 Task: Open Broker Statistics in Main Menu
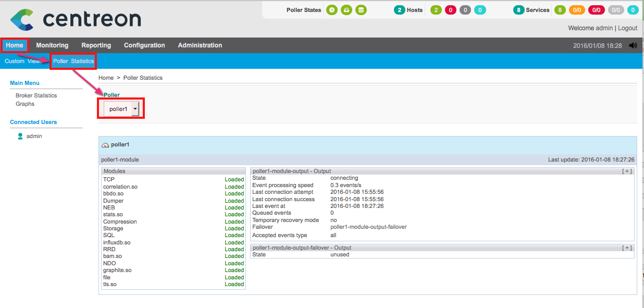36,95
